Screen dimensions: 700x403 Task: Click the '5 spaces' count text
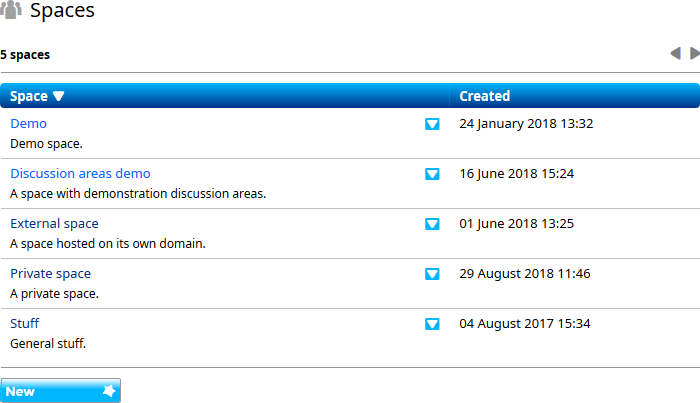(25, 54)
